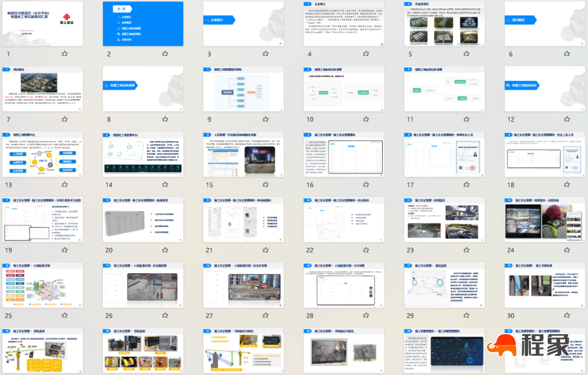Toggle the favorite star for slide 24
Viewport: 588px width, 375px height.
567,250
